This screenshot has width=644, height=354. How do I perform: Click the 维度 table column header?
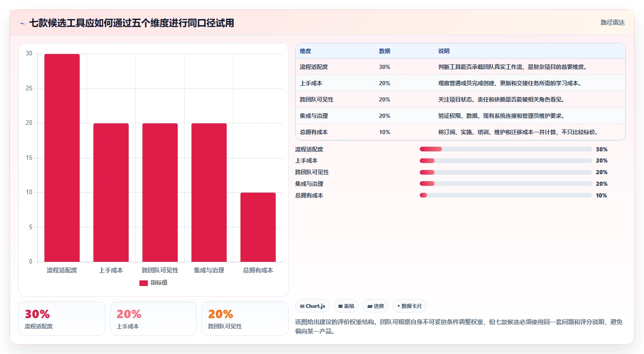tap(305, 51)
